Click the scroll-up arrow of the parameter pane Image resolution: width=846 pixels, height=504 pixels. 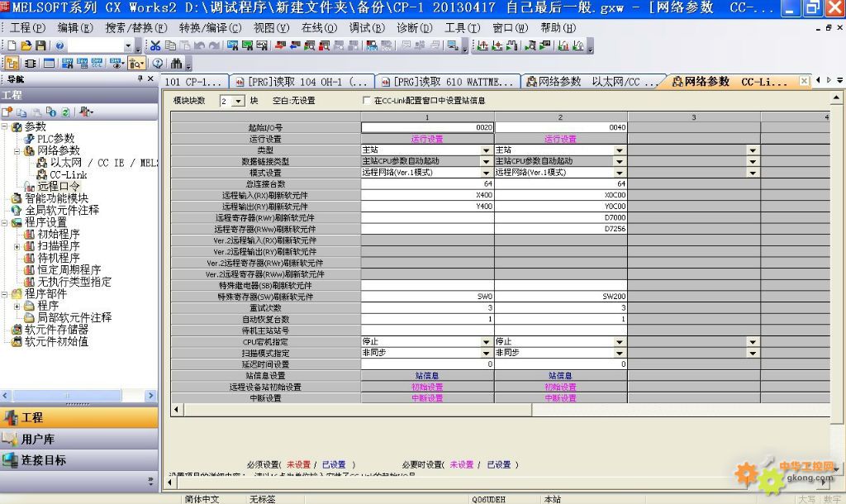coord(836,99)
